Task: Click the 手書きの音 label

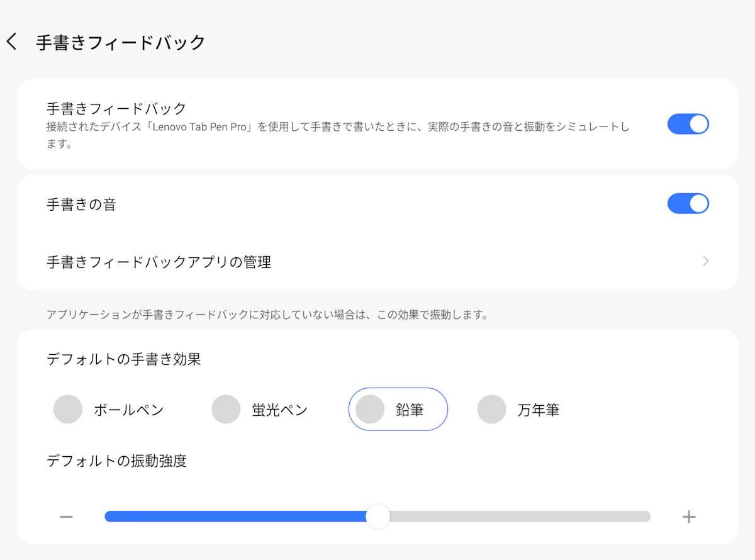Action: coord(81,204)
